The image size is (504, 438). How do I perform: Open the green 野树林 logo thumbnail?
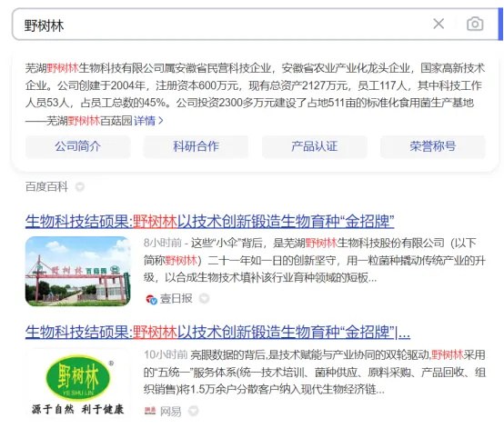tap(78, 383)
